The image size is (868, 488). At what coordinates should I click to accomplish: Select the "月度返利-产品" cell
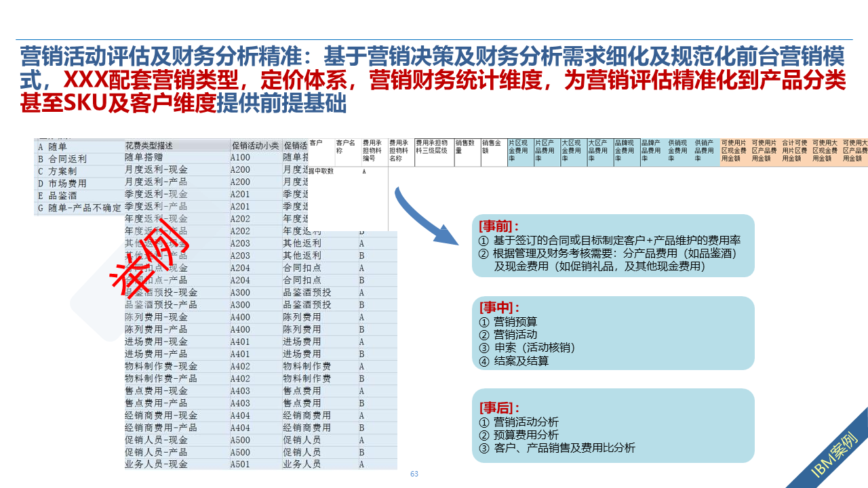coord(176,182)
